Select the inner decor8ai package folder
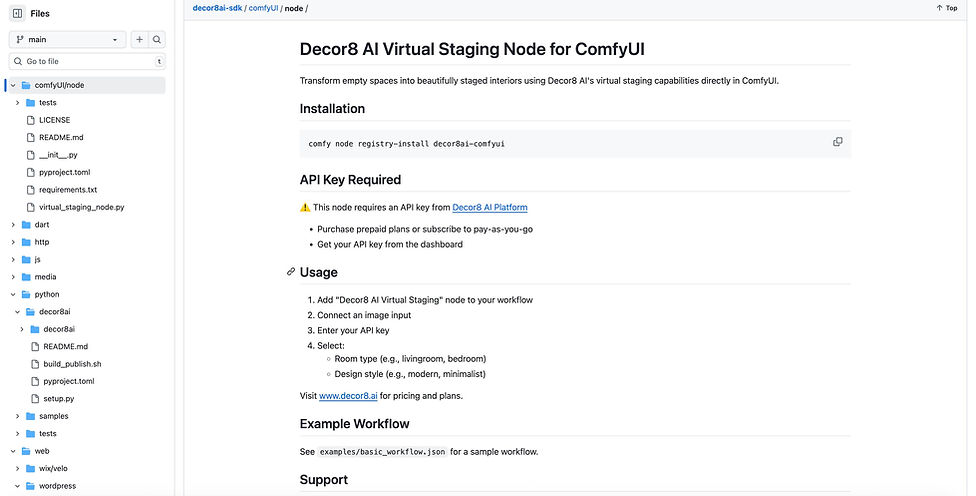Image resolution: width=976 pixels, height=496 pixels. coord(59,329)
